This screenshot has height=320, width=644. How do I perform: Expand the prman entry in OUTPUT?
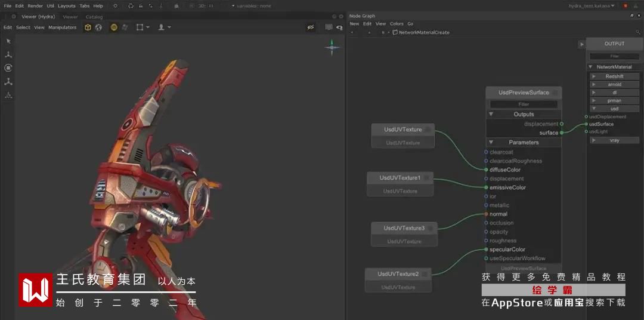[x=593, y=100]
